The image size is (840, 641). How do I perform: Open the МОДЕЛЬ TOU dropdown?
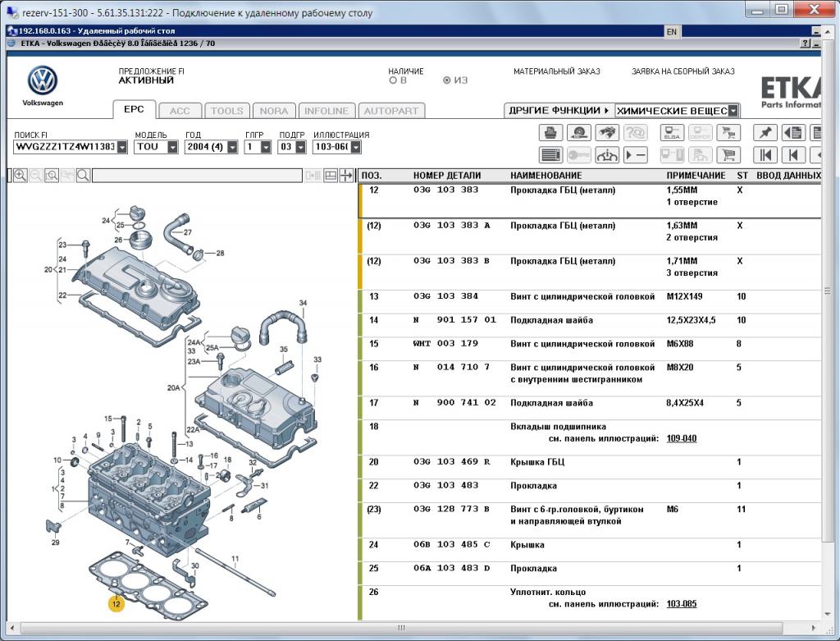(x=172, y=147)
